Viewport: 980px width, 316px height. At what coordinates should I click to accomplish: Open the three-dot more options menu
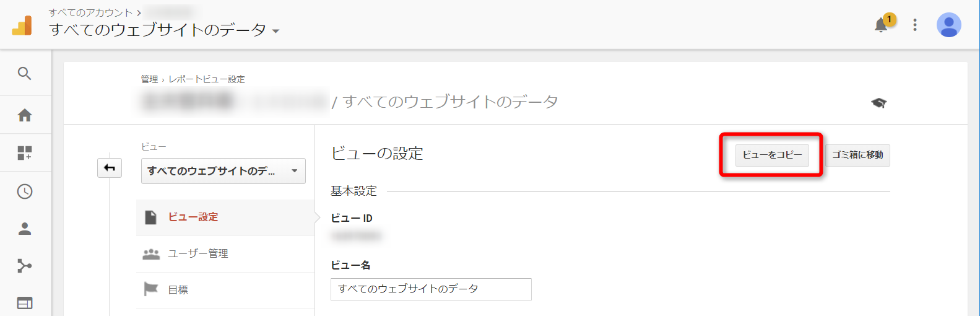pos(914,25)
